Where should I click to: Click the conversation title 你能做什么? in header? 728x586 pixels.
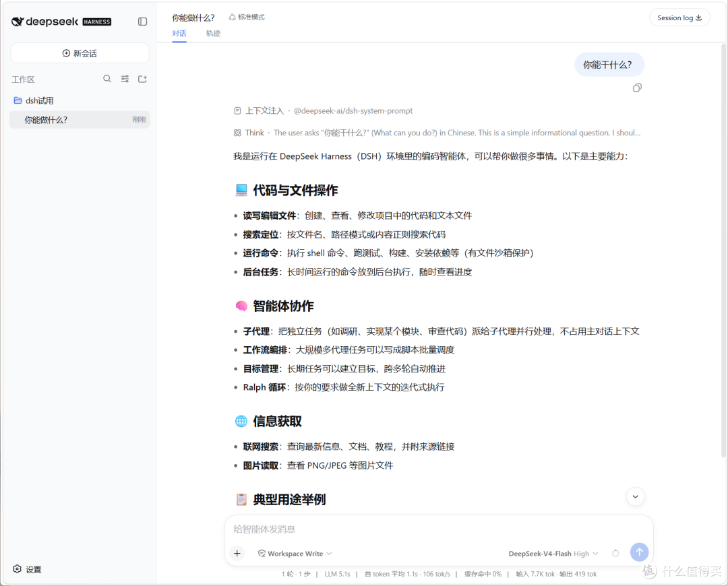193,18
